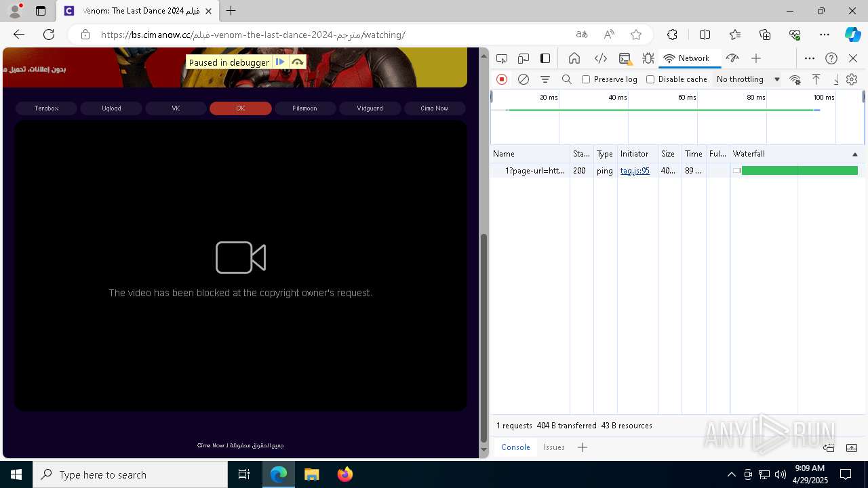Resume script execution in debugger overlay
Image resolution: width=868 pixels, height=488 pixels.
[280, 62]
